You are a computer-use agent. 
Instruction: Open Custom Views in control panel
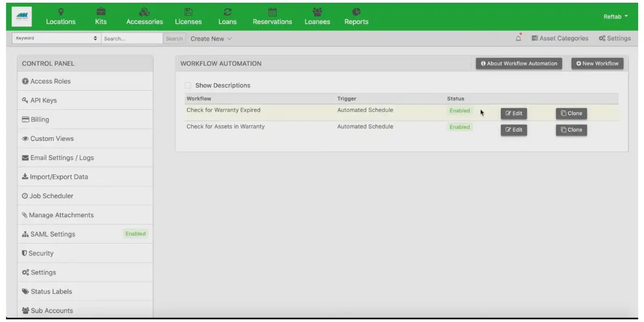(x=85, y=138)
